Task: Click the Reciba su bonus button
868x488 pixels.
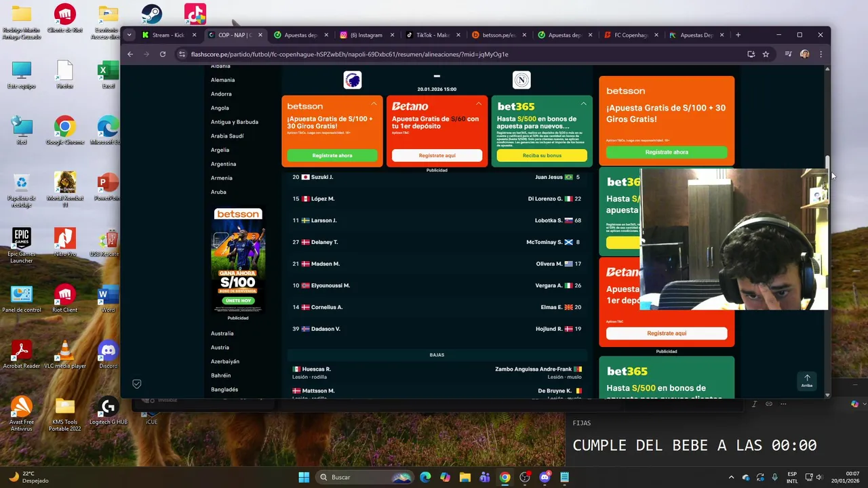Action: click(542, 155)
